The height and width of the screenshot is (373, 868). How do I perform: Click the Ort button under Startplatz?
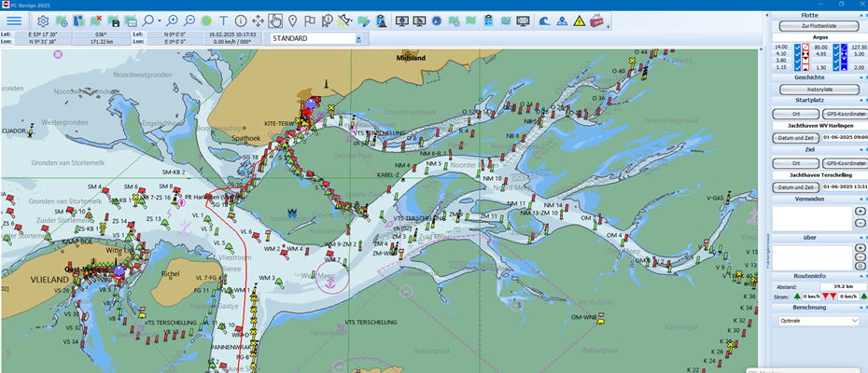click(795, 114)
